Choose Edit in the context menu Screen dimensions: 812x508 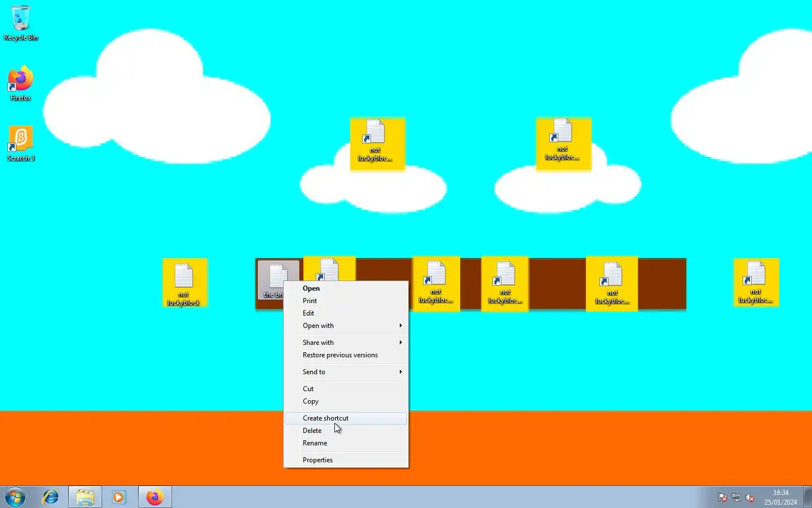[x=346, y=313]
